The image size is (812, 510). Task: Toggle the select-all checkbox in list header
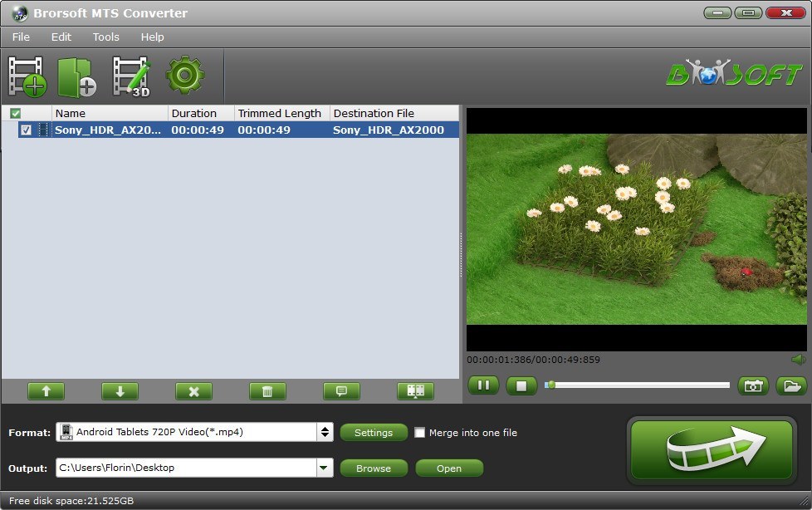[x=16, y=114]
